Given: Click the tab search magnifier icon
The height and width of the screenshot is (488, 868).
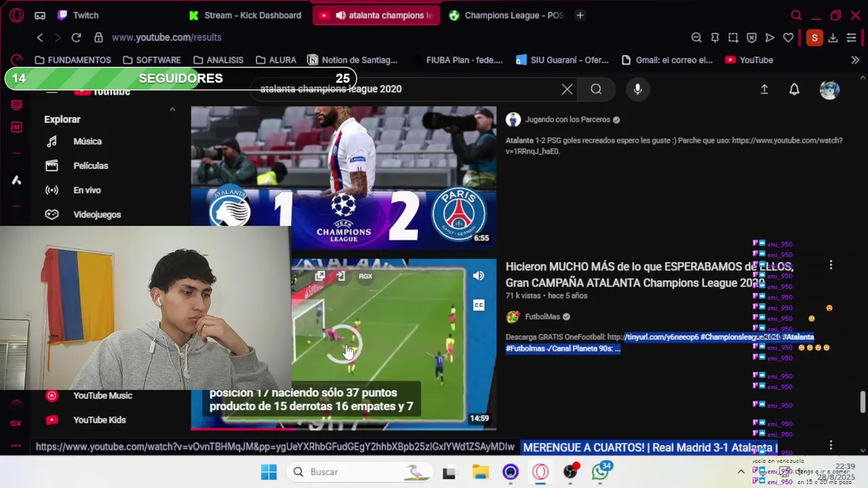Looking at the screenshot, I should coord(796,15).
